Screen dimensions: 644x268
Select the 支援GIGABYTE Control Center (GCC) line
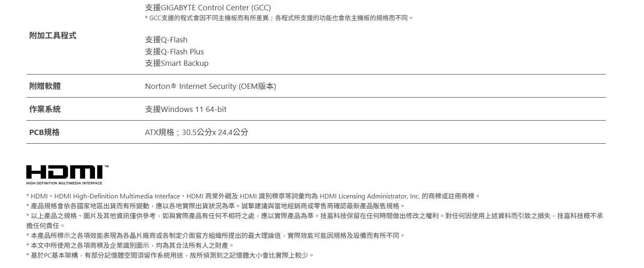point(208,8)
